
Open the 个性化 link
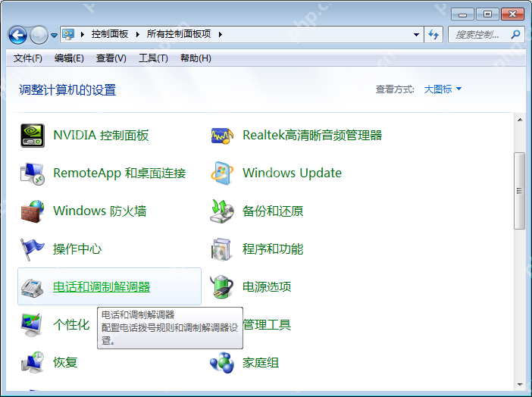coord(71,325)
